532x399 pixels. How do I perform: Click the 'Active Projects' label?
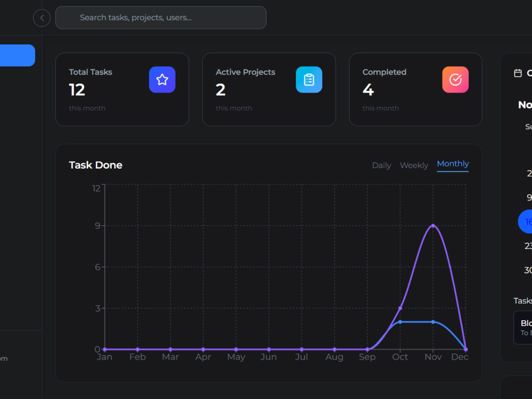pos(245,72)
